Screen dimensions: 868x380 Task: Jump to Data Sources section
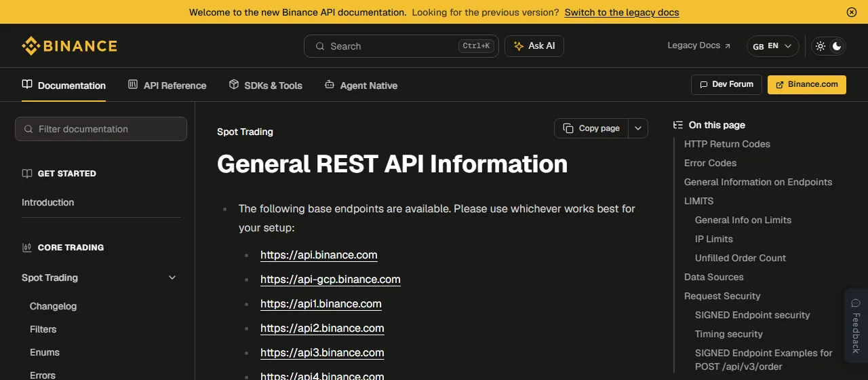713,277
